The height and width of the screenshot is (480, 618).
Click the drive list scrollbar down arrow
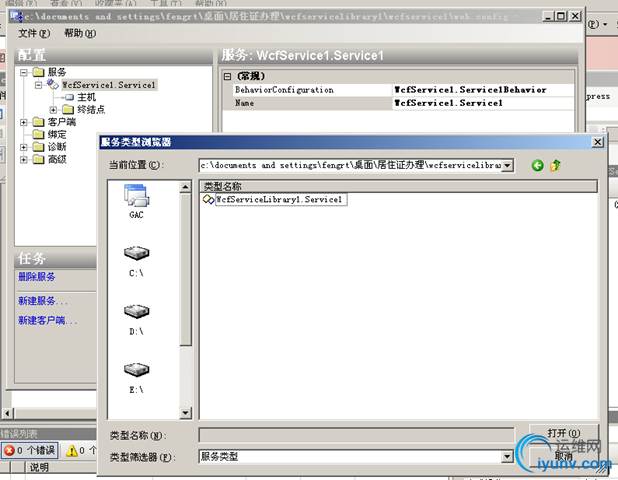tap(185, 413)
